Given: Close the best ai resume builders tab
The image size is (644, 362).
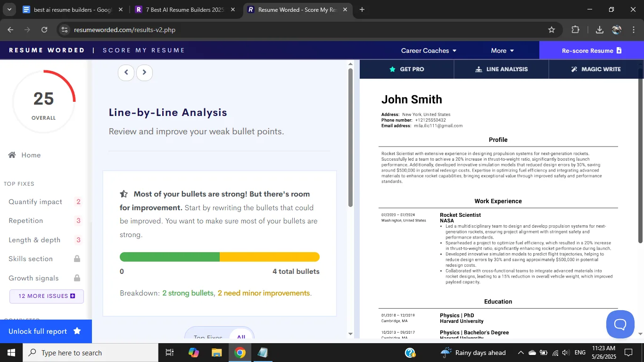Looking at the screenshot, I should click(121, 9).
